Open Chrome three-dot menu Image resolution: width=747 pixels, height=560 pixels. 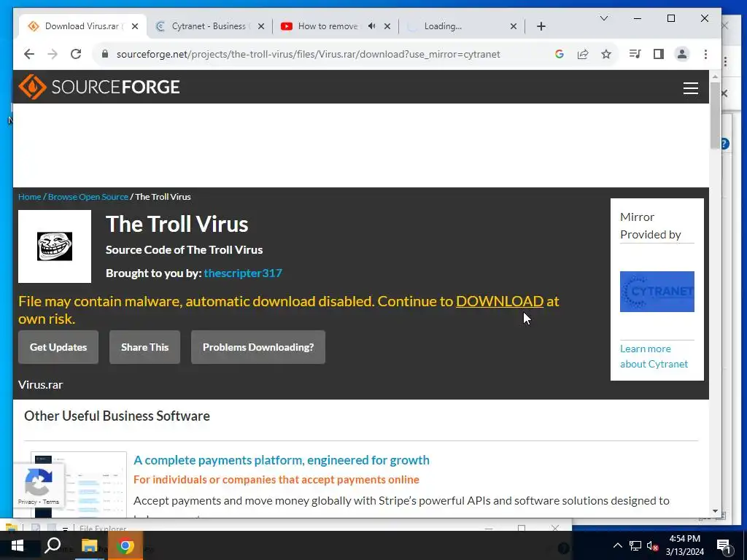click(x=705, y=54)
